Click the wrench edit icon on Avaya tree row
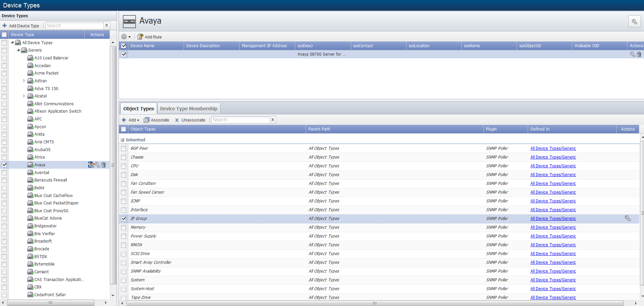This screenshot has width=644, height=306. (x=97, y=165)
